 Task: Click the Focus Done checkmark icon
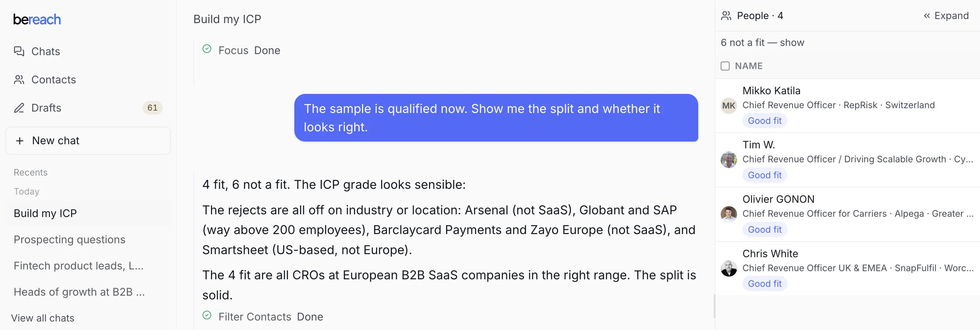coord(207,49)
